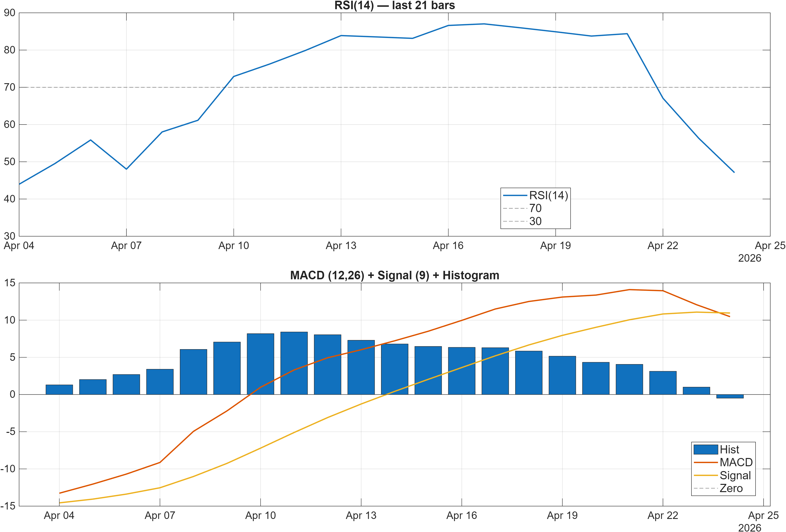Click the orange MACD legend line sample
This screenshot has height=532, width=786.
click(x=705, y=462)
